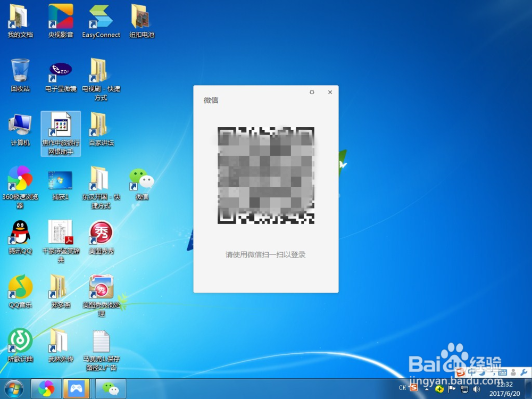The height and width of the screenshot is (399, 532).
Task: Open WeChat login window settings gear
Action: point(312,92)
